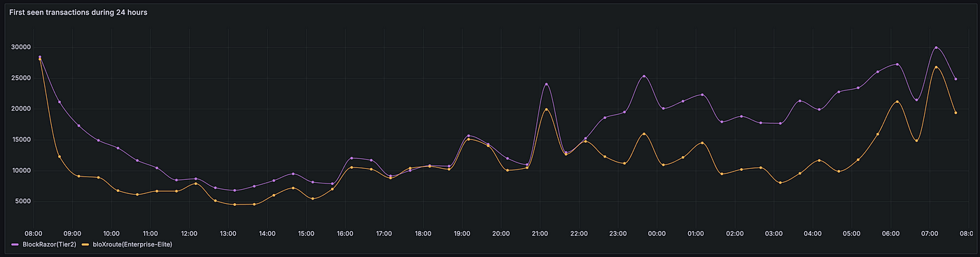Click the 06:00 time axis label
The width and height of the screenshot is (980, 257).
coord(890,233)
